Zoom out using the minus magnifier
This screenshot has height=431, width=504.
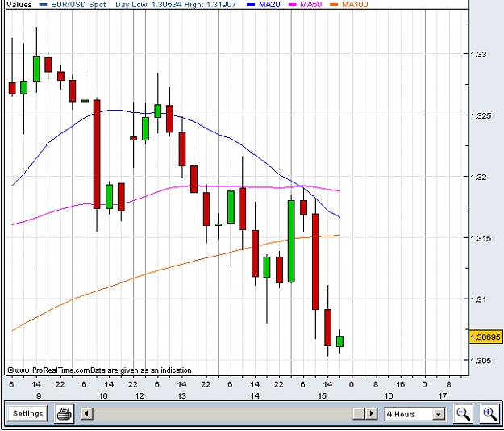[x=463, y=413]
